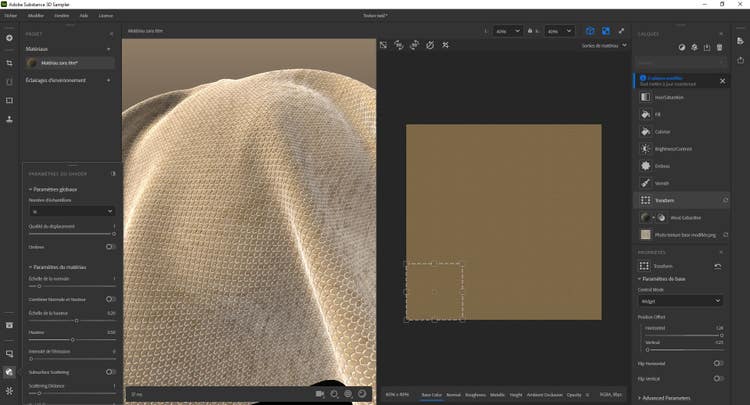
Task: Switch to the 3D view icon
Action: click(x=590, y=31)
